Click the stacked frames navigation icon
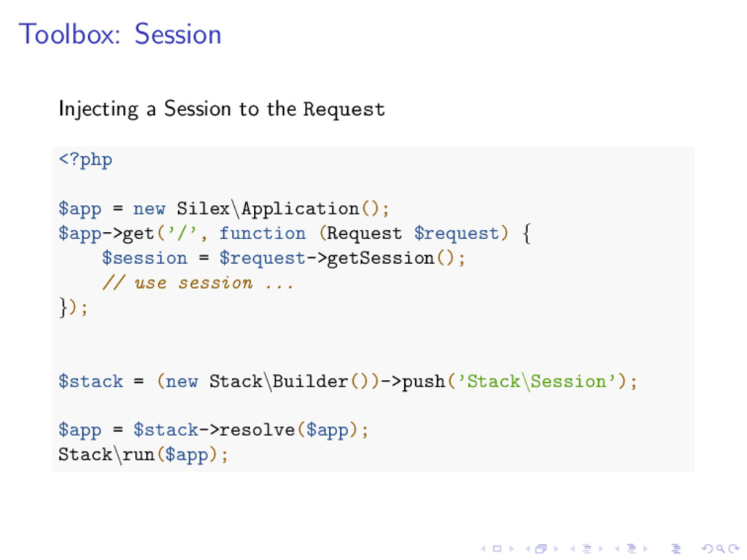 (541, 549)
